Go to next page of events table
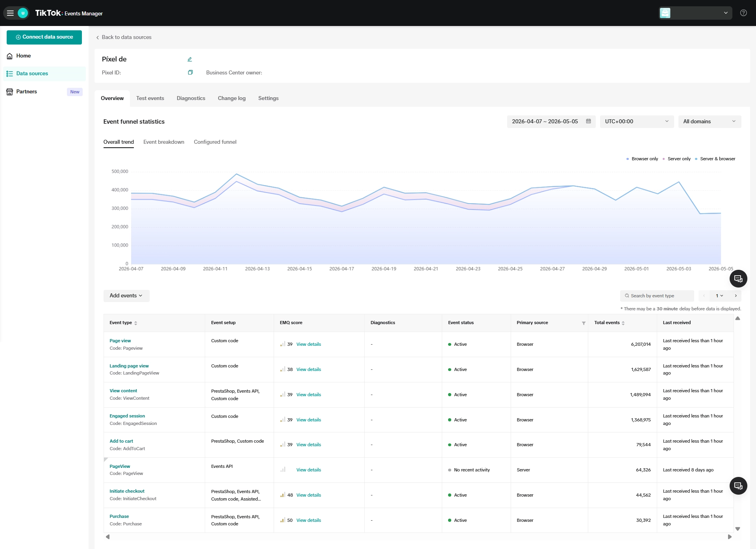 coord(736,296)
